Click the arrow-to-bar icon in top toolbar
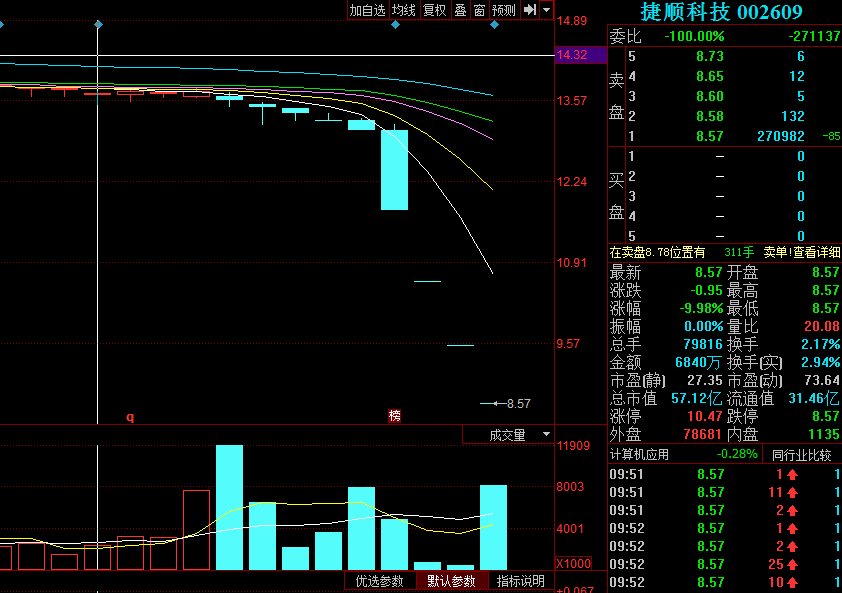The width and height of the screenshot is (842, 593). pyautogui.click(x=530, y=10)
